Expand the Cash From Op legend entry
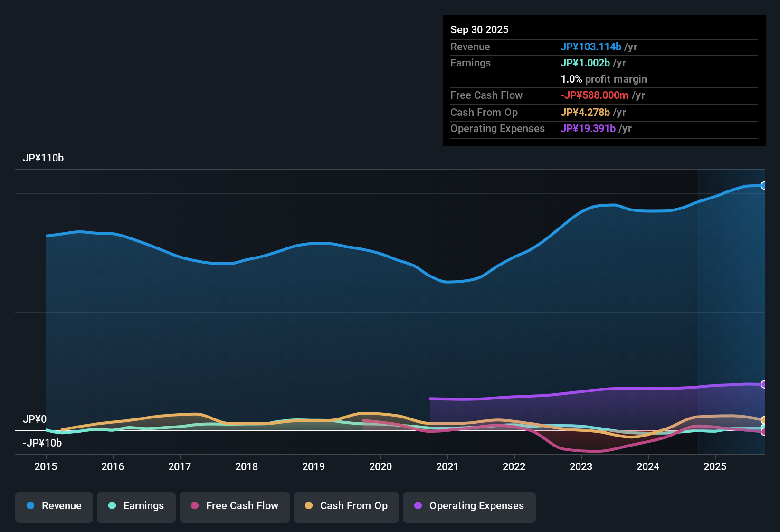Viewport: 780px width, 532px height. [x=346, y=506]
